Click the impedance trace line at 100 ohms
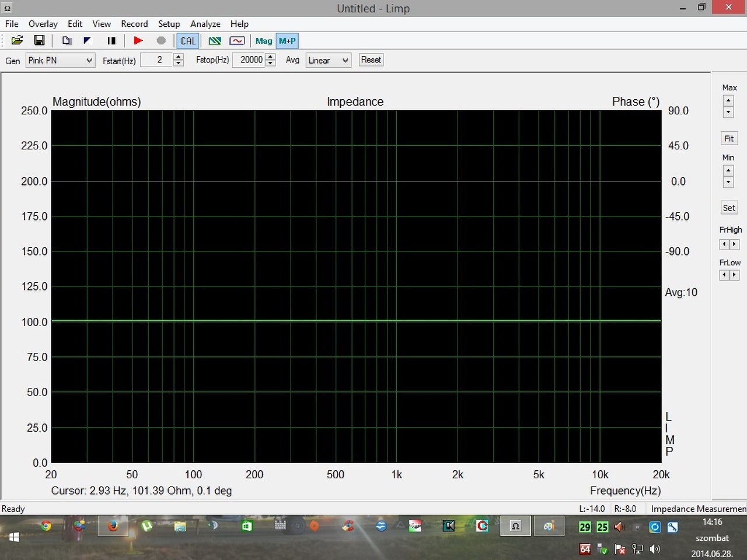Image resolution: width=747 pixels, height=560 pixels. point(356,321)
